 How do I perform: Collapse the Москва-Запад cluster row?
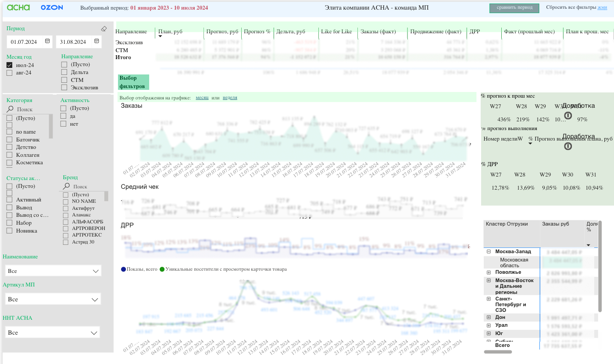pyautogui.click(x=489, y=251)
